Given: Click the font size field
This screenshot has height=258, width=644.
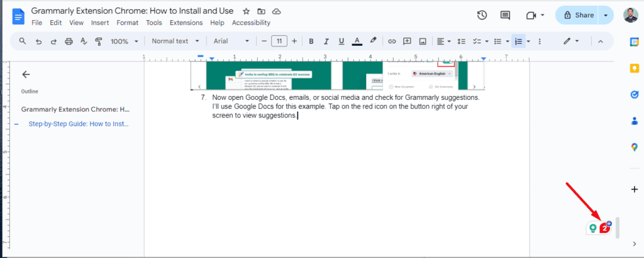Looking at the screenshot, I should (x=279, y=41).
